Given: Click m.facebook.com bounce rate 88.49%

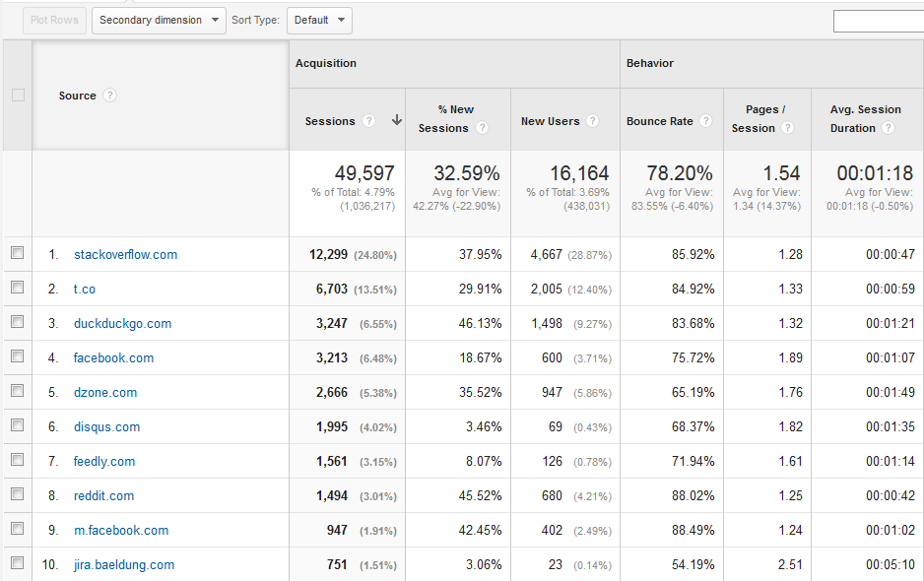Looking at the screenshot, I should click(693, 531).
